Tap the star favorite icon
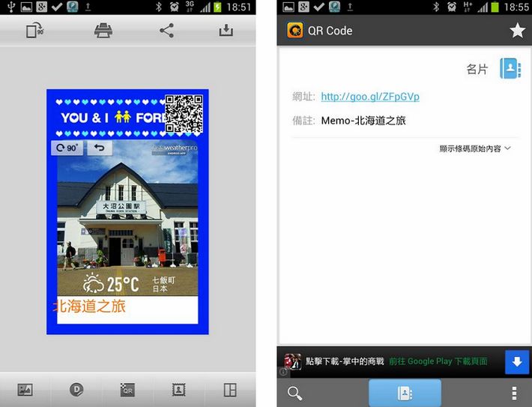This screenshot has width=532, height=407. pyautogui.click(x=518, y=31)
